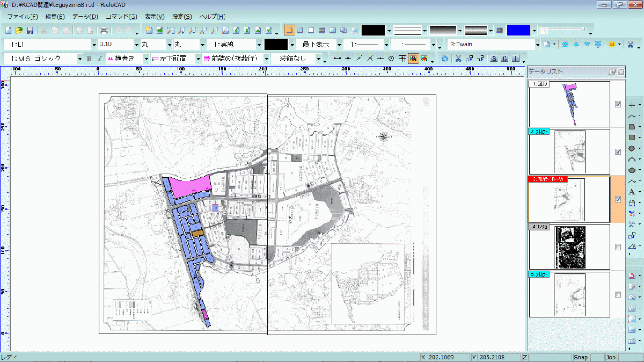Select the text A tool in right toolbar

632,192
